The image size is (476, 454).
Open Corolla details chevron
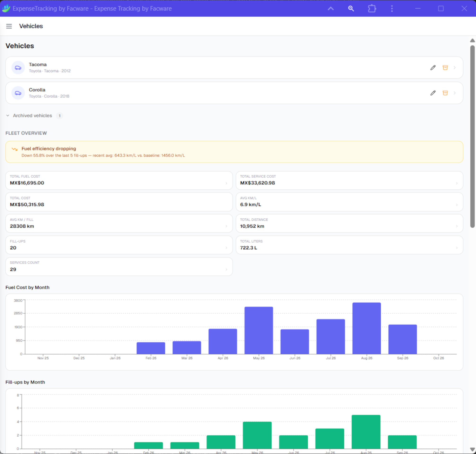455,93
